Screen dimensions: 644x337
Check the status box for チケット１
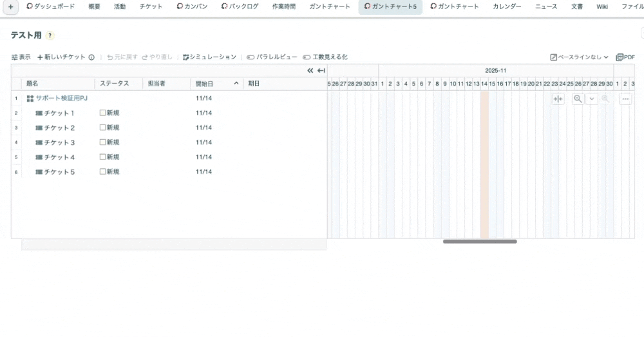click(x=102, y=113)
